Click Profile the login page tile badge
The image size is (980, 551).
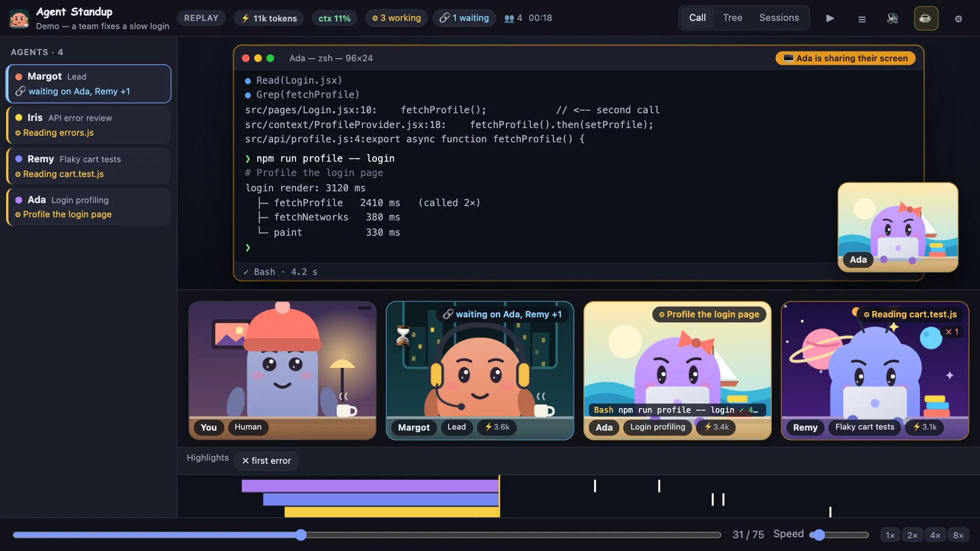[x=709, y=314]
